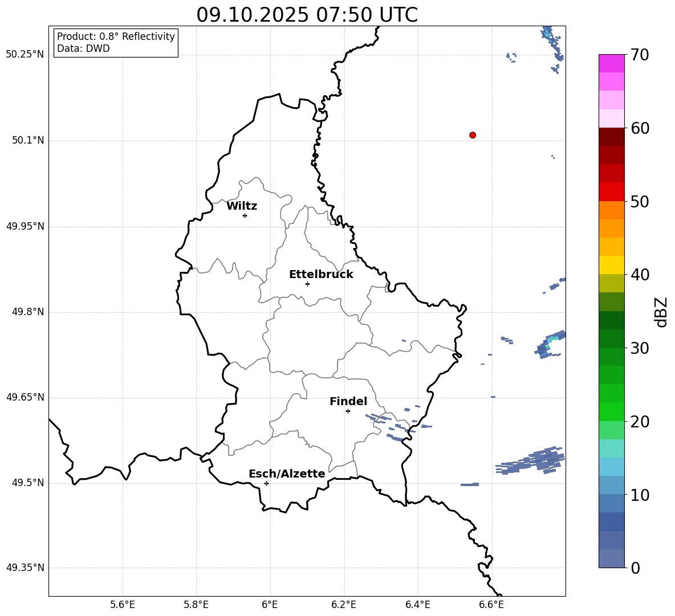The image size is (675, 616).
Task: Click the orange colorbar swatch just below 50
Action: coord(611,210)
